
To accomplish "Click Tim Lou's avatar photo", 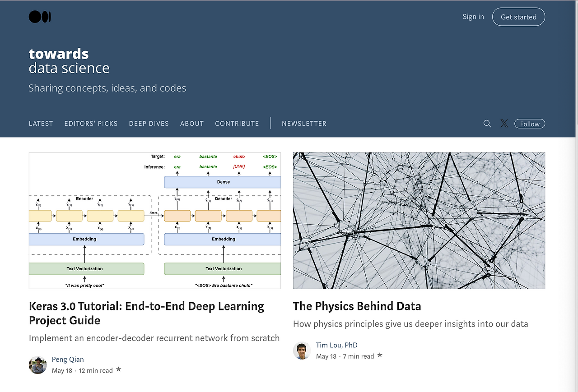I will click(302, 350).
